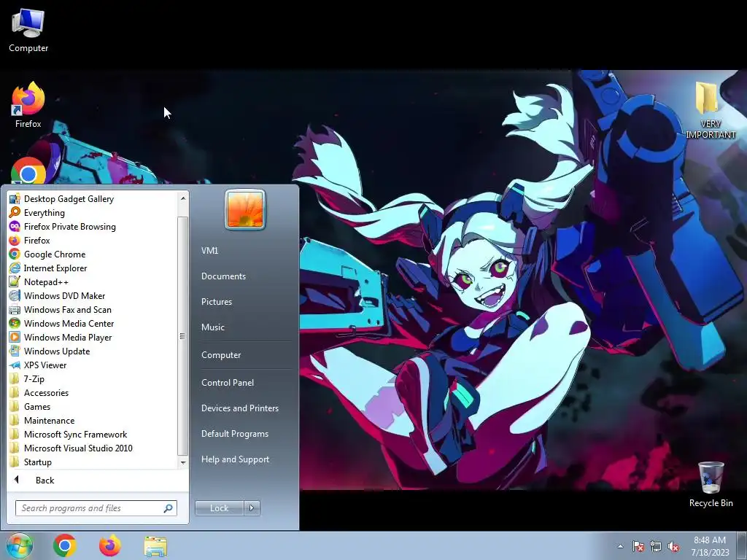Open Music from the Start menu
The image size is (747, 560).
(212, 327)
